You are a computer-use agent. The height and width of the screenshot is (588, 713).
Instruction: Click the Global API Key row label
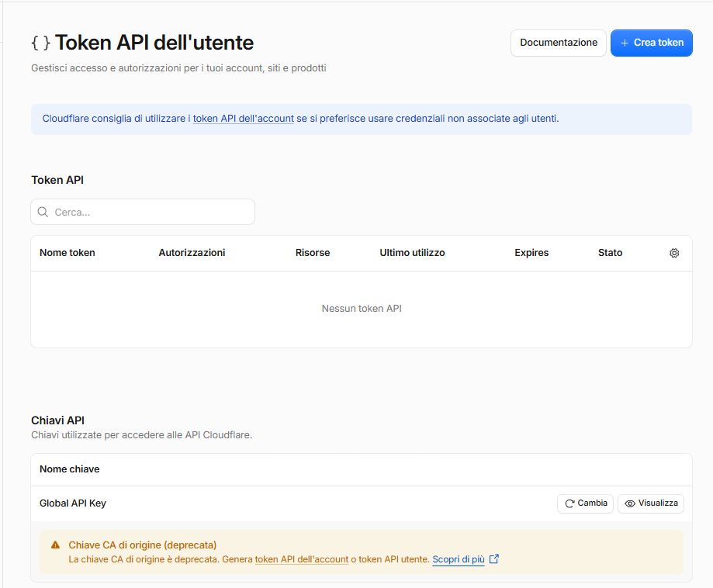73,503
